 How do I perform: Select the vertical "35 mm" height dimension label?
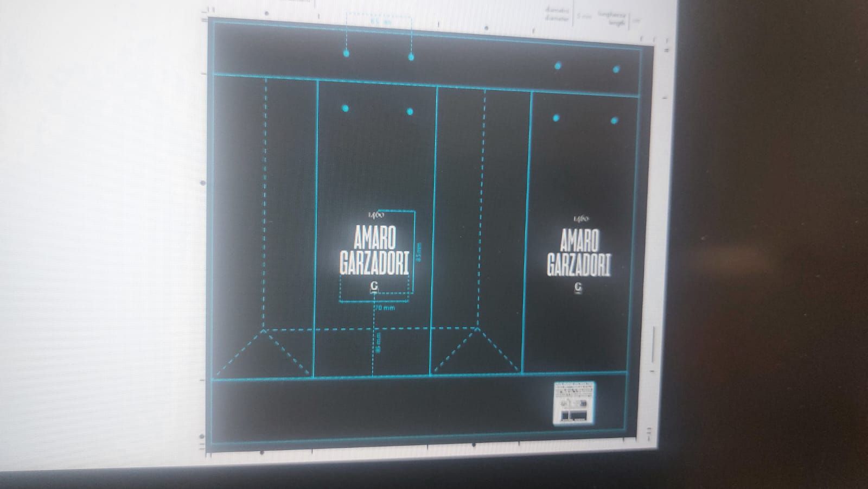pyautogui.click(x=418, y=251)
